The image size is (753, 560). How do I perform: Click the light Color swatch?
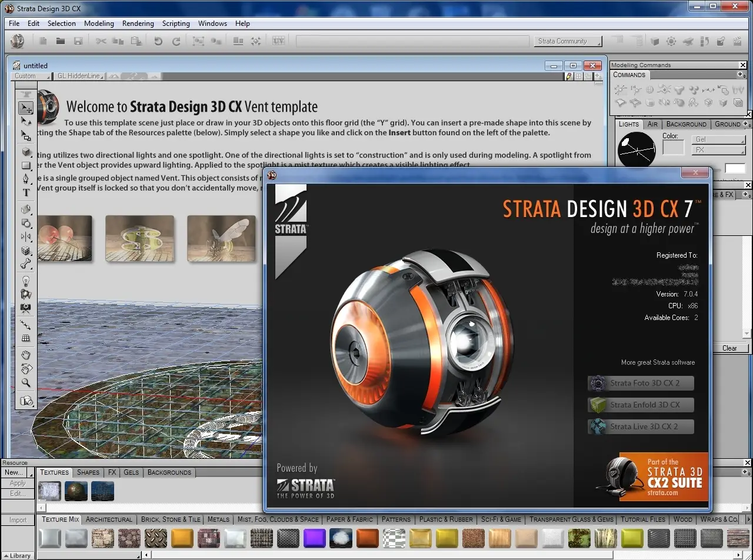pos(674,148)
